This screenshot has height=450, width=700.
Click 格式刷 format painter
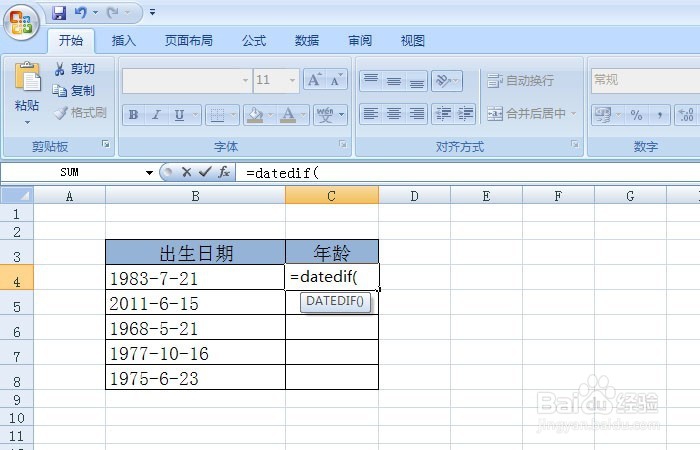(x=80, y=112)
